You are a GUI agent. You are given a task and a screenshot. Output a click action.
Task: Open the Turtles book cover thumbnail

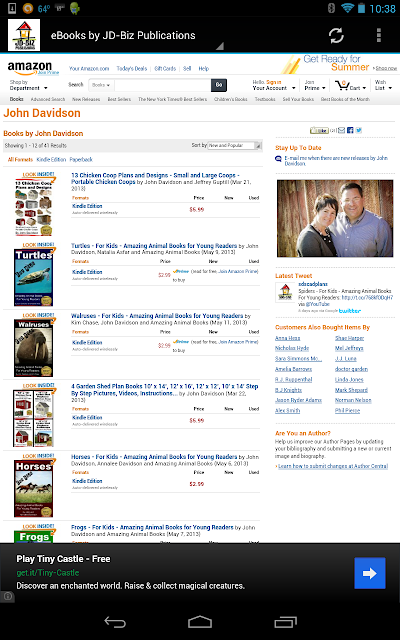[x=33, y=278]
